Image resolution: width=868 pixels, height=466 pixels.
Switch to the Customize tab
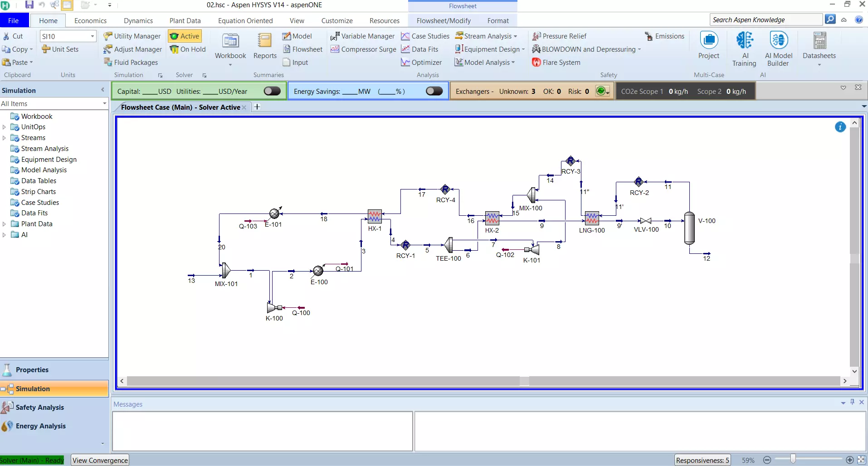click(x=337, y=20)
